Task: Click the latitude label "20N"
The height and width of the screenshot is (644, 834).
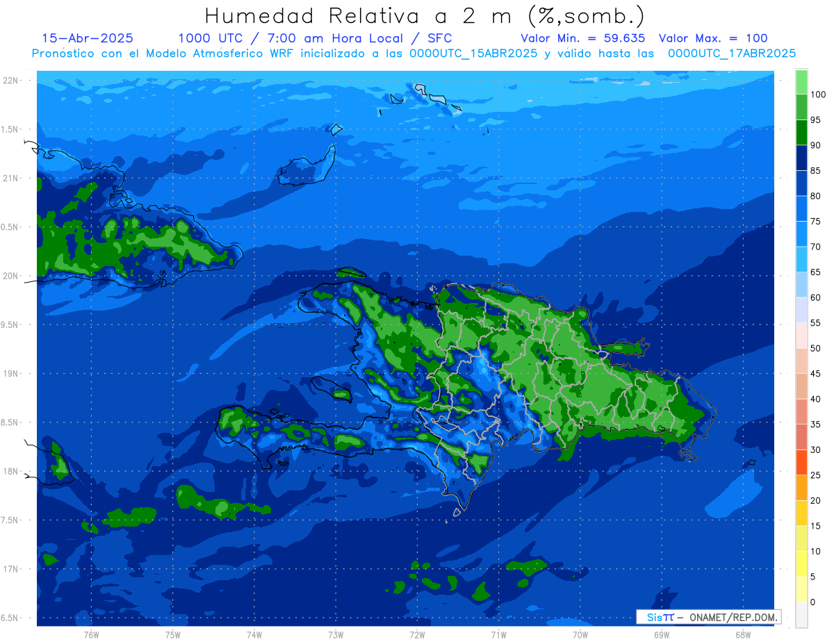Action: coord(11,276)
